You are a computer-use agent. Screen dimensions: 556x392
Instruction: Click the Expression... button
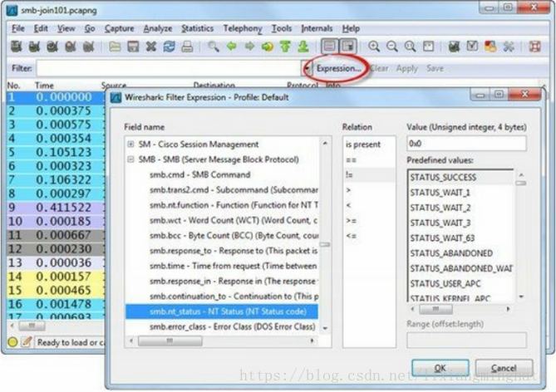tap(338, 68)
